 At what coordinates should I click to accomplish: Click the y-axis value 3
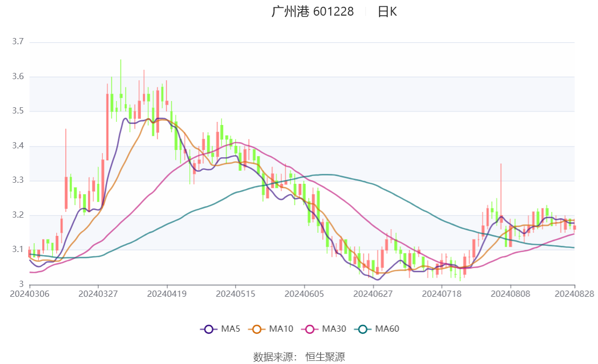click(x=21, y=284)
